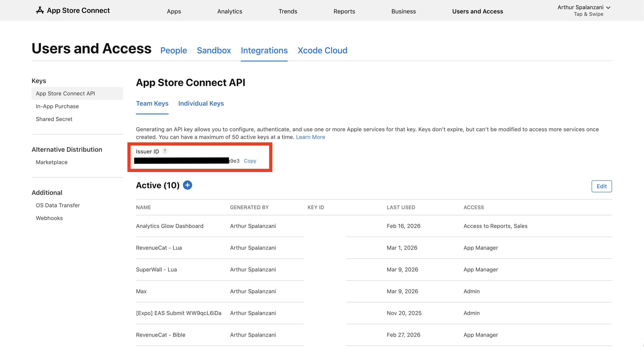
Task: Click the RevenueCat - Lua key name
Action: point(159,248)
